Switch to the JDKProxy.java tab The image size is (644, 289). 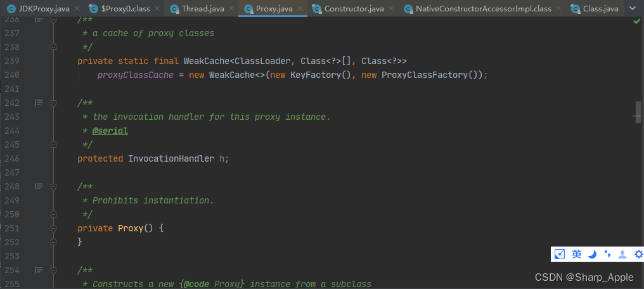(44, 8)
